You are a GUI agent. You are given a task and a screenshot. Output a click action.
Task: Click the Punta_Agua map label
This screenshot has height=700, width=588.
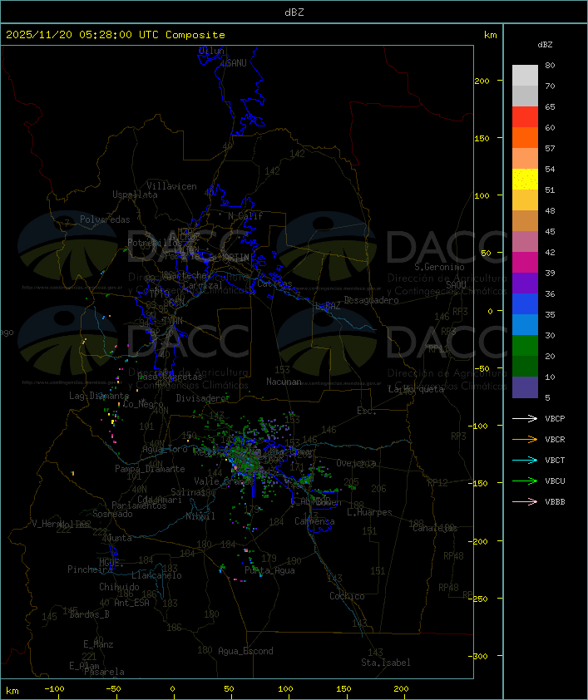coord(269,570)
